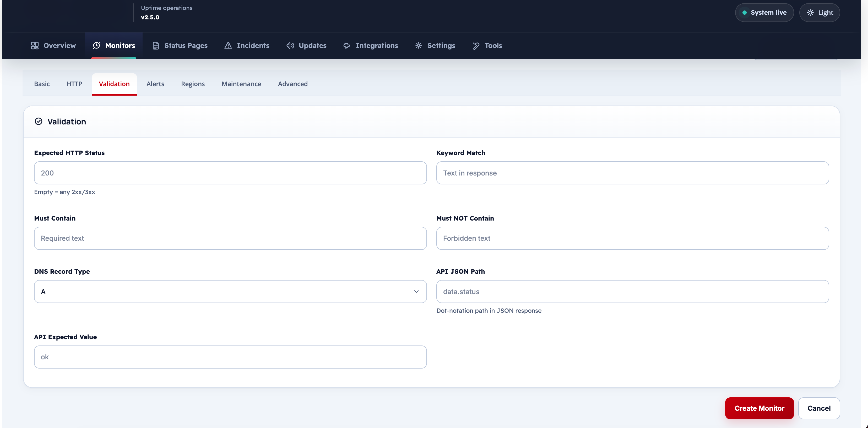
Task: Click the Updates megaphone icon
Action: [x=290, y=46]
